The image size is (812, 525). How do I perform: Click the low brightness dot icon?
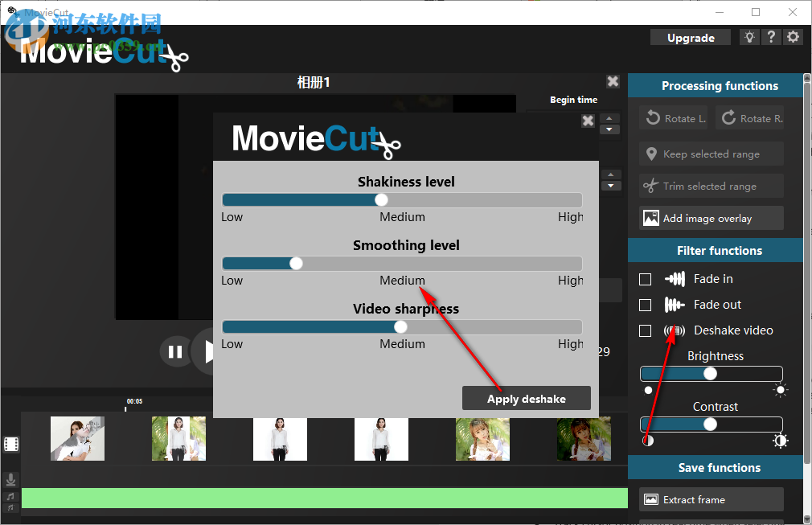pos(648,390)
